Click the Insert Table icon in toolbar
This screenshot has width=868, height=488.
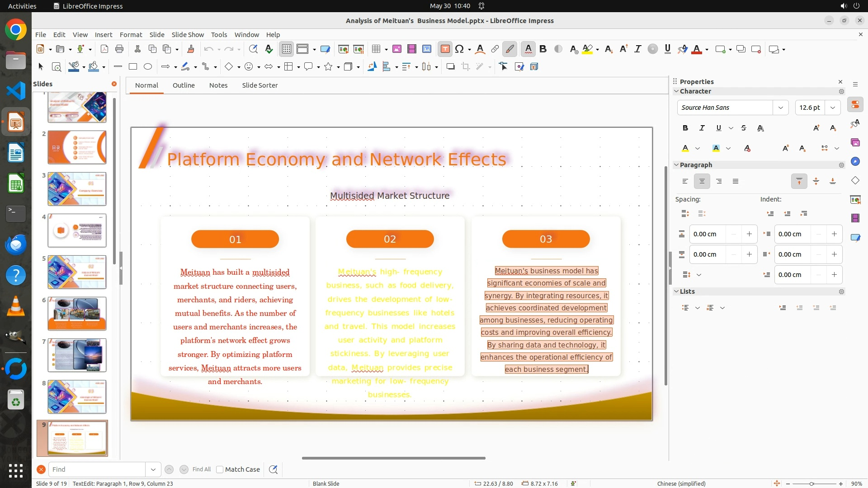pos(376,49)
